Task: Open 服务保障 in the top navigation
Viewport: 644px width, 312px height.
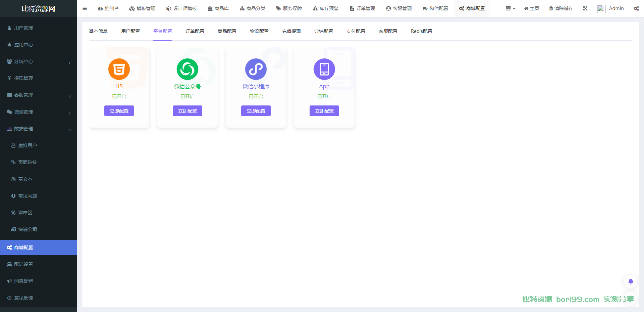Action: pos(289,8)
